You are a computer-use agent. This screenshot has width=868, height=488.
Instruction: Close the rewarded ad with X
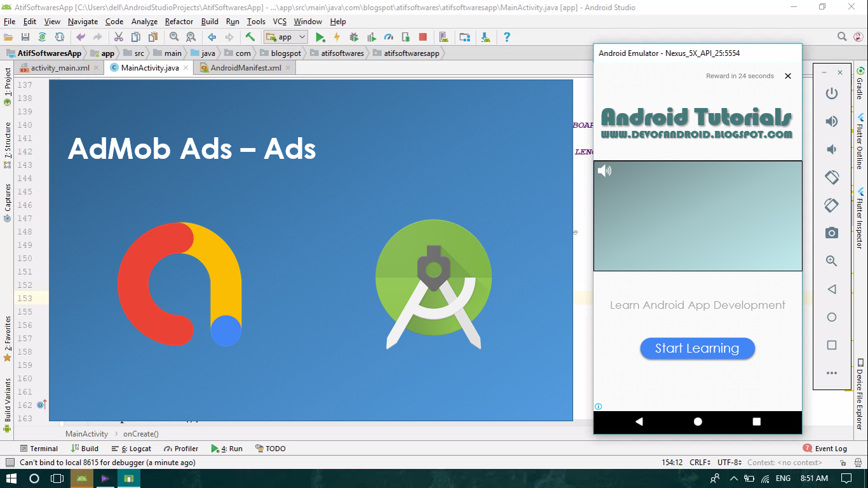click(788, 76)
